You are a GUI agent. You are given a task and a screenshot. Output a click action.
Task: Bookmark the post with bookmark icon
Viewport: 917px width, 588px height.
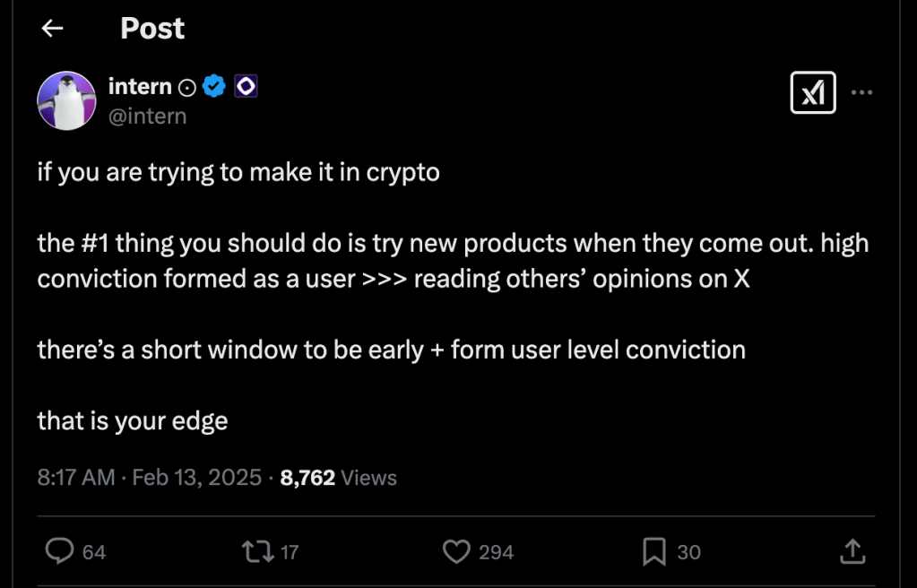click(654, 551)
